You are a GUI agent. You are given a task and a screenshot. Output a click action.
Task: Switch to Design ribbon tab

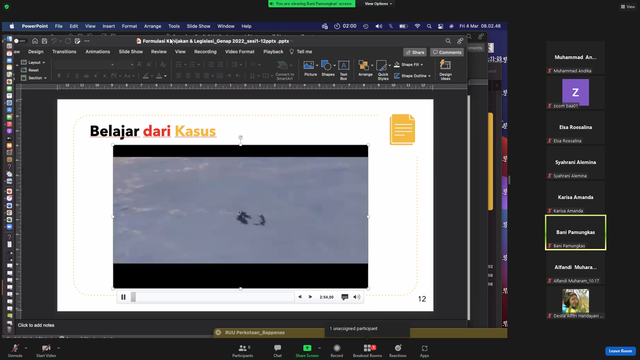[x=36, y=52]
